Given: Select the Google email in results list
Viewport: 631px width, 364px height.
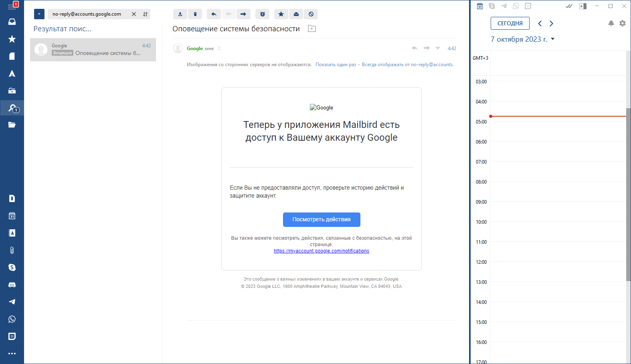Looking at the screenshot, I should 93,50.
